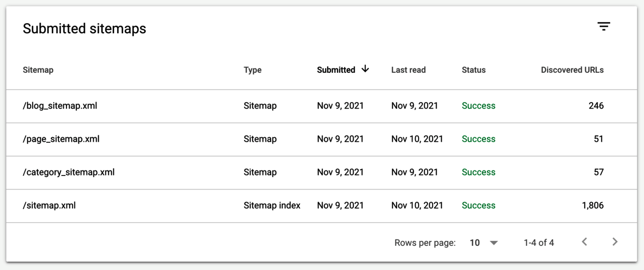
Task: Open the /blog_sitemap.xml row
Action: coord(60,106)
